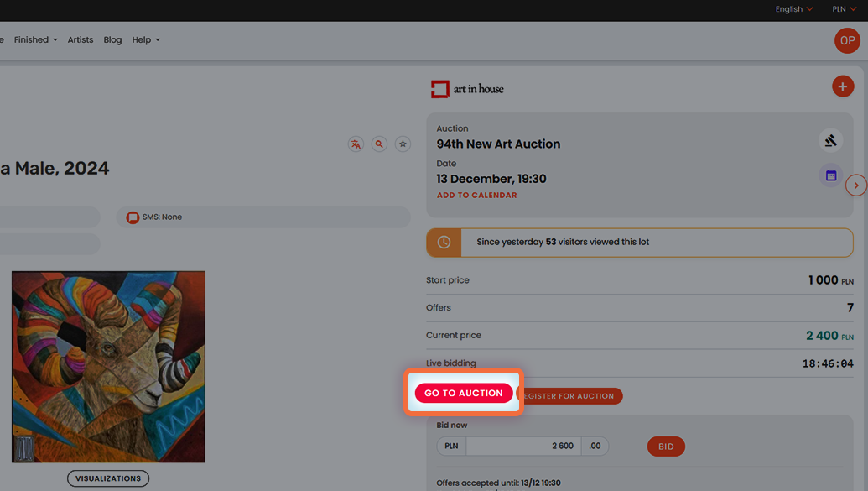The width and height of the screenshot is (868, 491).
Task: Expand the Finished menu
Action: coord(35,40)
